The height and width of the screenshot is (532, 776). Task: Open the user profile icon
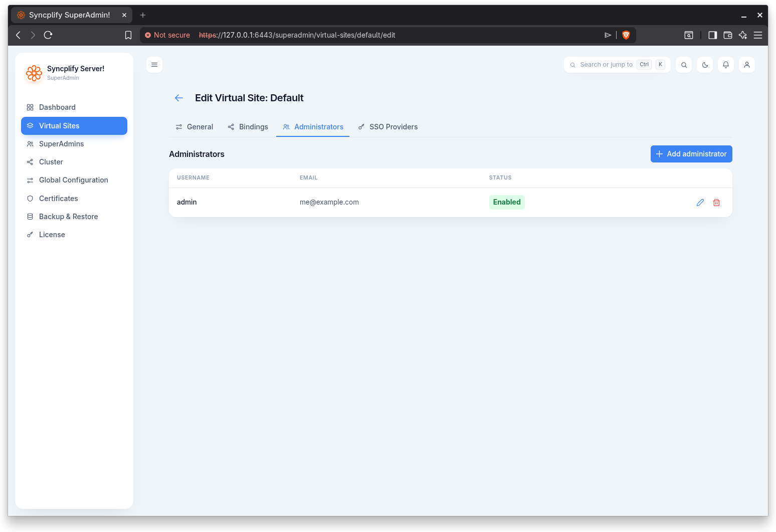(747, 65)
